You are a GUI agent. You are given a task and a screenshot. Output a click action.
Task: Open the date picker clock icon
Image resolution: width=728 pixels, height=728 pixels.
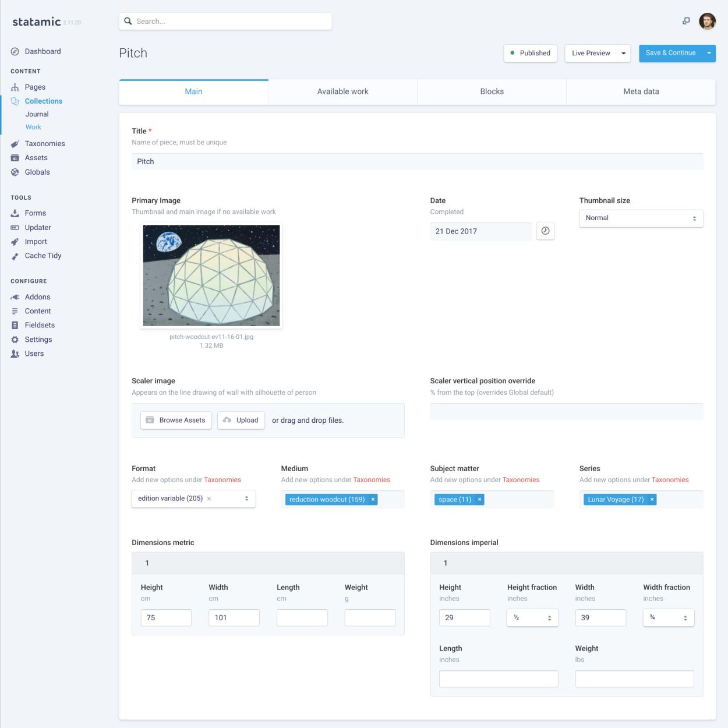coord(545,231)
